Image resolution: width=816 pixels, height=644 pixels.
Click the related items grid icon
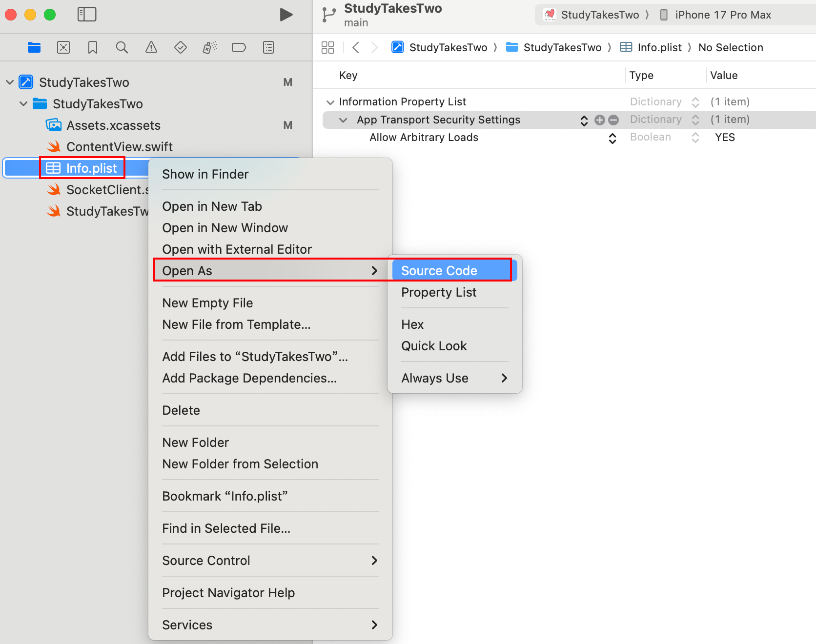coord(328,47)
